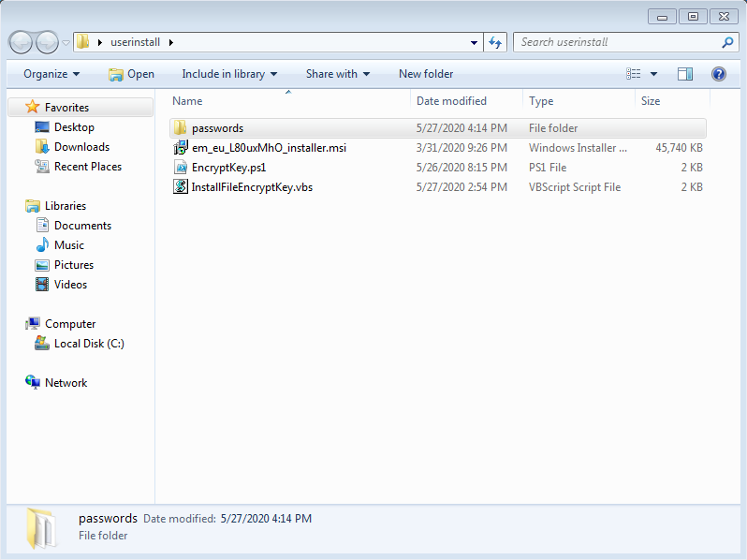Click the Documents library icon
The width and height of the screenshot is (747, 560).
coord(42,225)
